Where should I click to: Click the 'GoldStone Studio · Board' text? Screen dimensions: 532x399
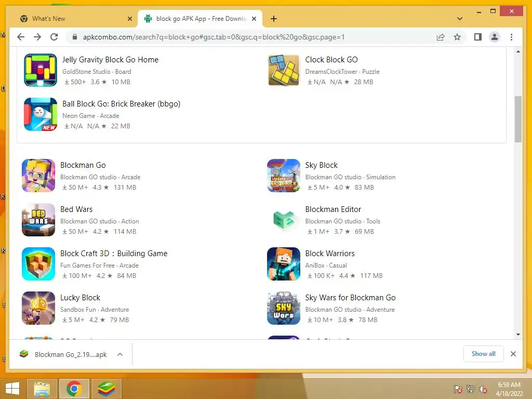(97, 72)
